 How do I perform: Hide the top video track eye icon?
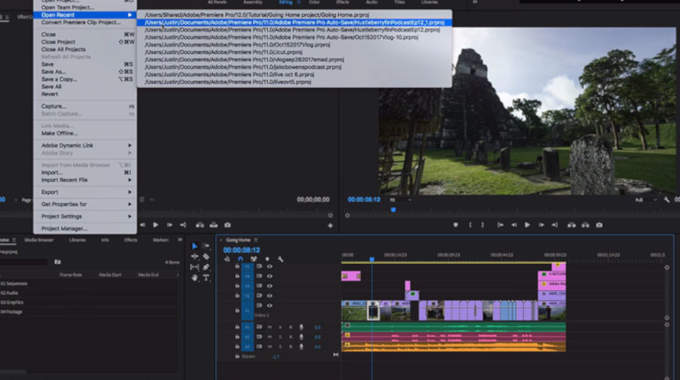(269, 266)
